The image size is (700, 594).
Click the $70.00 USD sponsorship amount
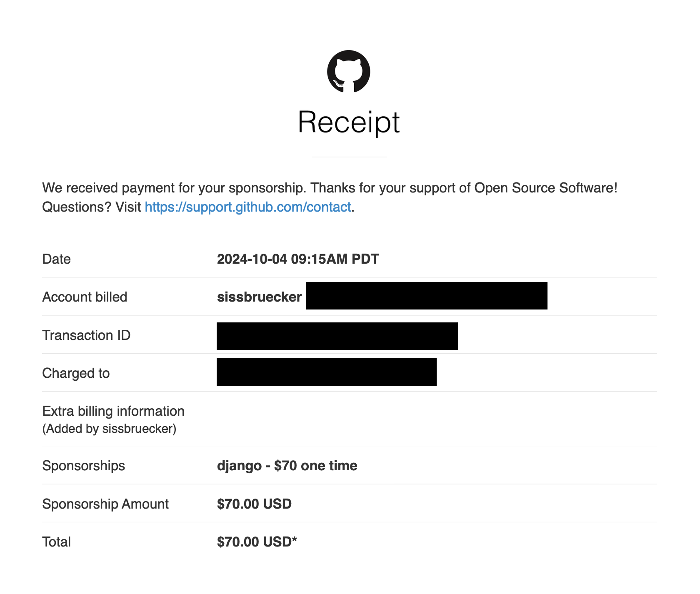[x=254, y=504]
